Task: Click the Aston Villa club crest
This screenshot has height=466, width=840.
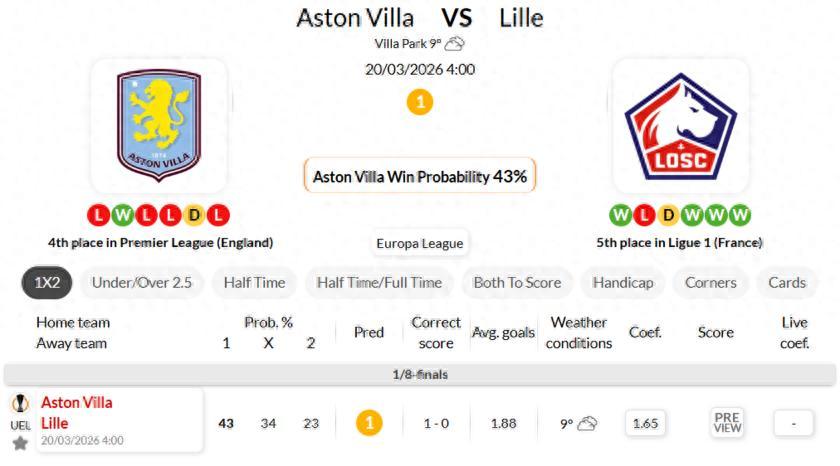Action: coord(159,126)
